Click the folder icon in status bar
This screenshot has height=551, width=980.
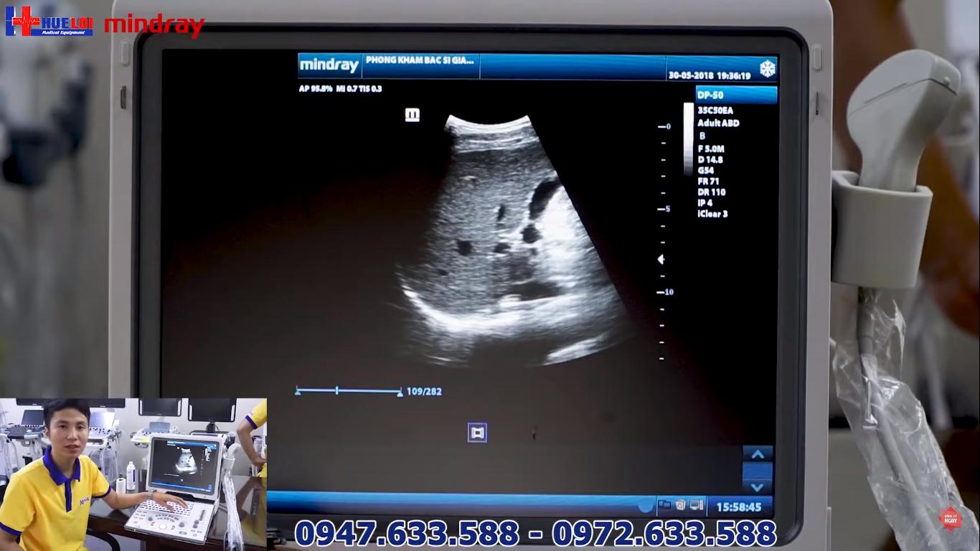pos(664,506)
